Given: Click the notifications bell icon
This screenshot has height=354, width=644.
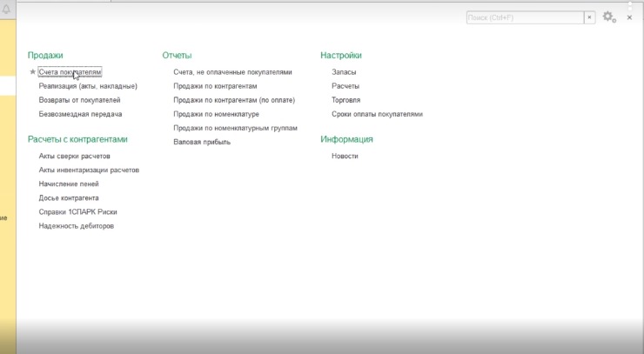Looking at the screenshot, I should [7, 8].
